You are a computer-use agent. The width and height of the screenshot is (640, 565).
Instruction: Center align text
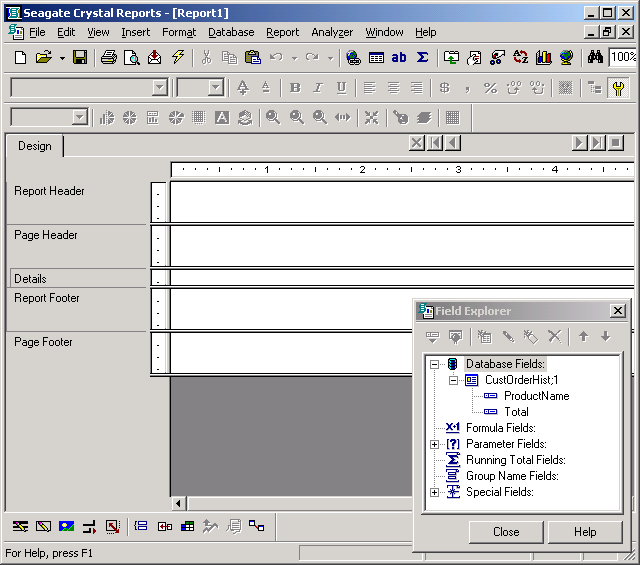(x=393, y=88)
